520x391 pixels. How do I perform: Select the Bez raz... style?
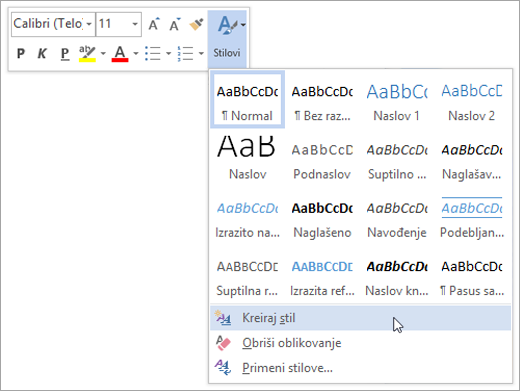[x=322, y=100]
